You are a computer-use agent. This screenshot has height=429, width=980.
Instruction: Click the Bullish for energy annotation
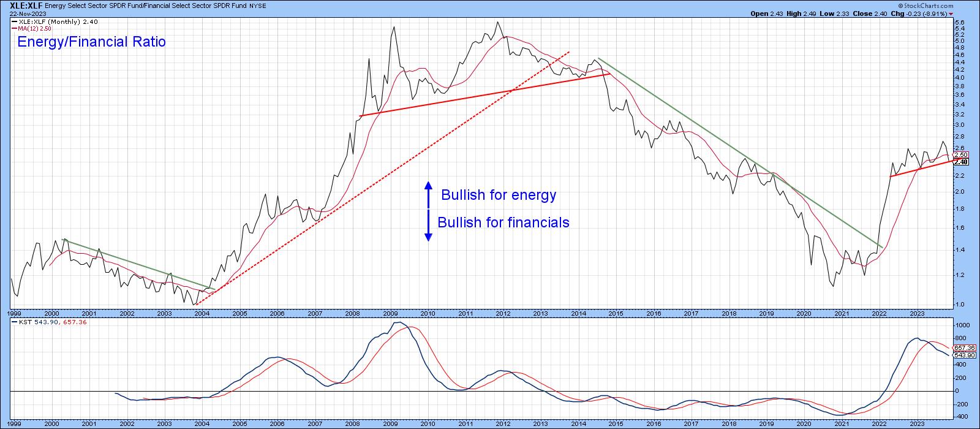pos(499,195)
